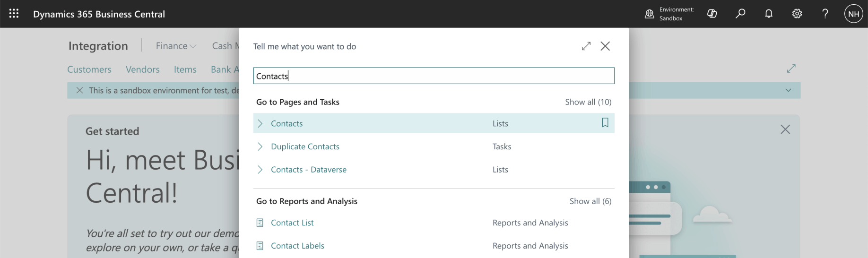Open the notifications bell

pos(769,14)
